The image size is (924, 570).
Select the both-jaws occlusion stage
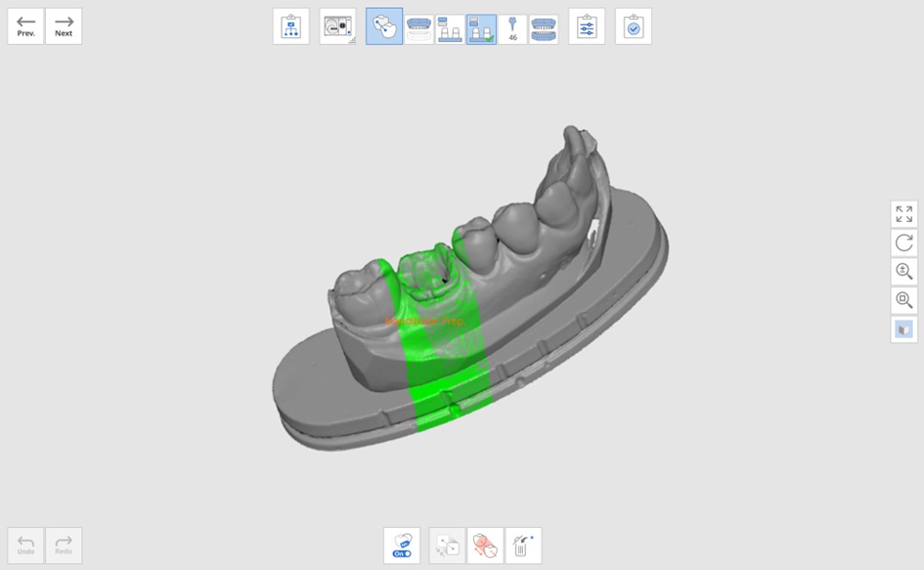[x=544, y=29]
